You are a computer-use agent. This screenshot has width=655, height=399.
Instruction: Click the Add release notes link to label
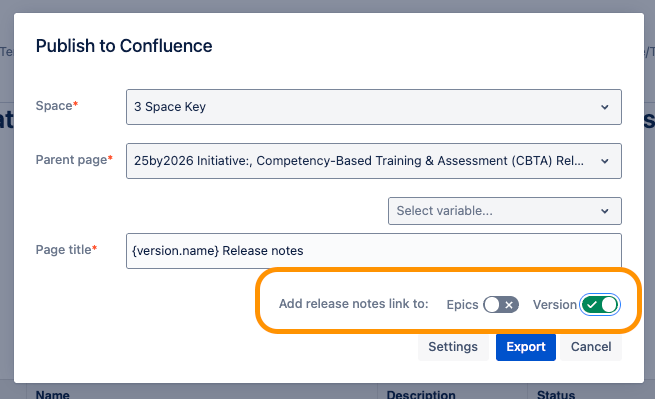pyautogui.click(x=353, y=304)
